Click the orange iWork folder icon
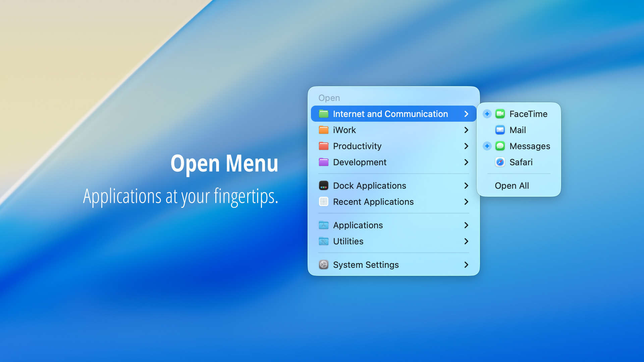644x362 pixels. (x=324, y=130)
